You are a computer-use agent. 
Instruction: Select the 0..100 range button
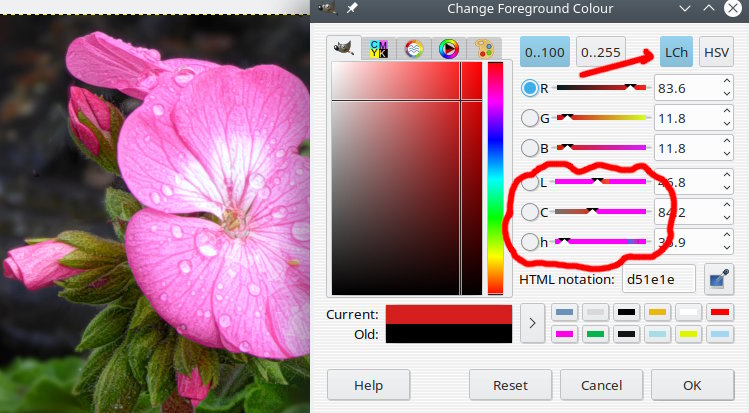545,52
